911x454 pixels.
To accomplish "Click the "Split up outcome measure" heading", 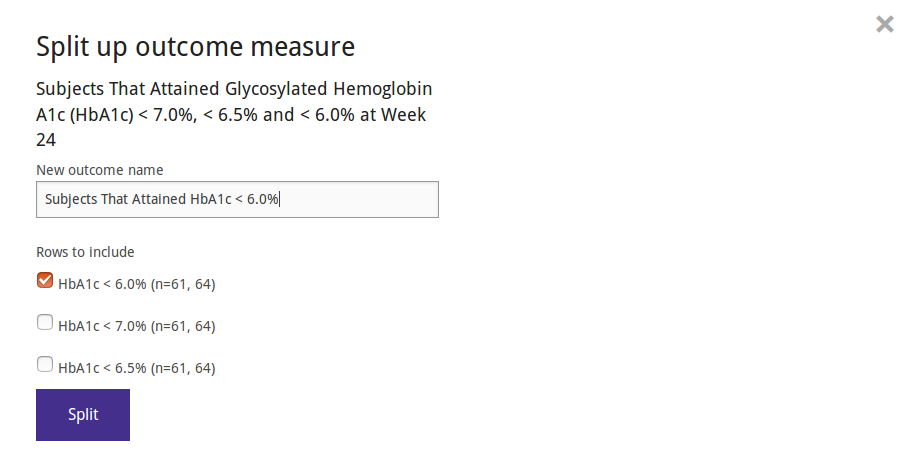I will tap(195, 47).
